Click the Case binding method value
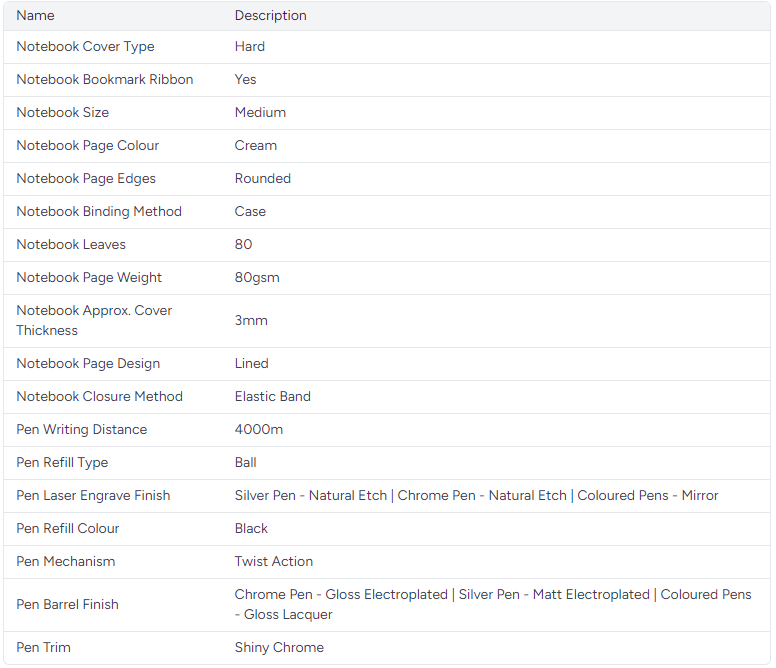The height and width of the screenshot is (668, 776). click(250, 212)
